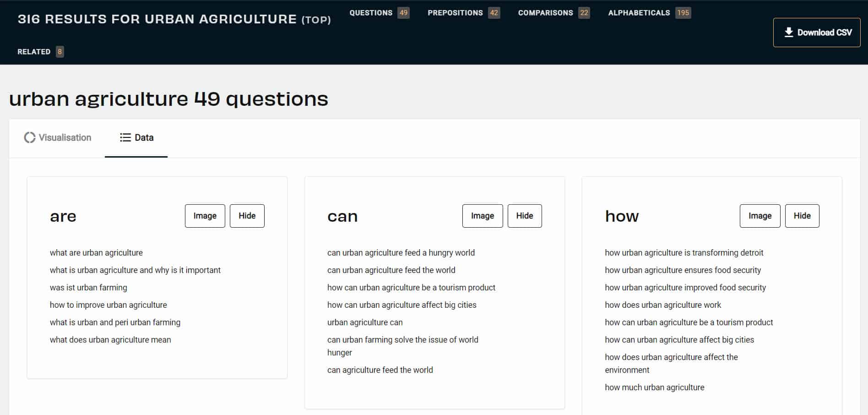Click the download arrow icon in Download CSV

click(x=788, y=32)
